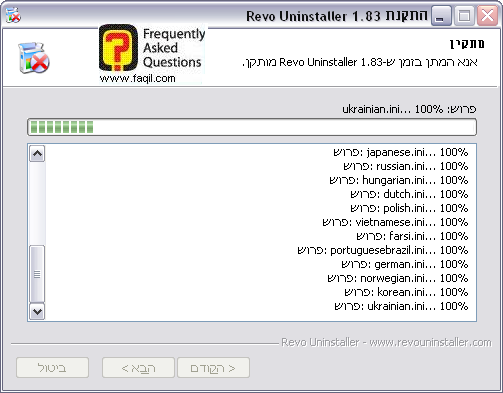Click the scroll up arrow in log list

(37, 154)
